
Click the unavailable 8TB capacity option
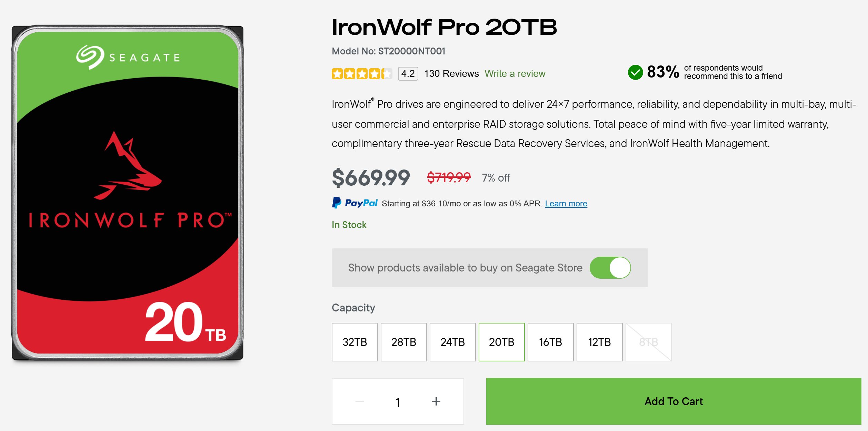click(648, 342)
